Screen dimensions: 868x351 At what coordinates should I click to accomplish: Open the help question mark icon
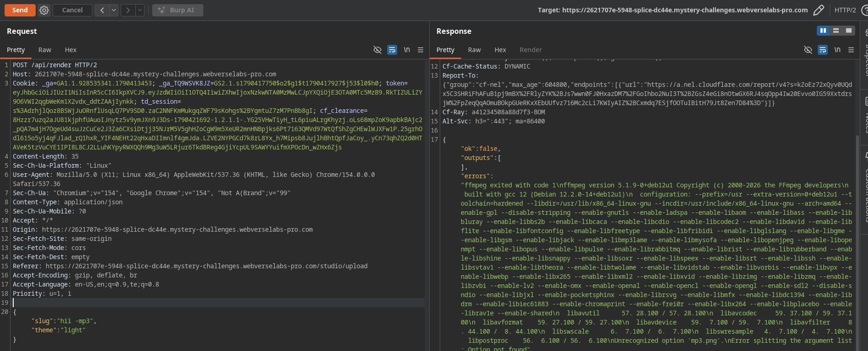[864, 10]
